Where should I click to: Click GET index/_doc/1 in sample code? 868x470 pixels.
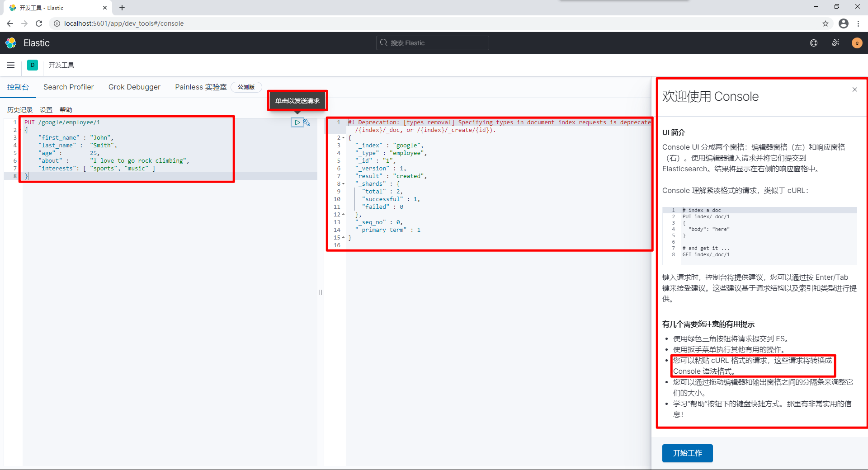click(x=706, y=255)
